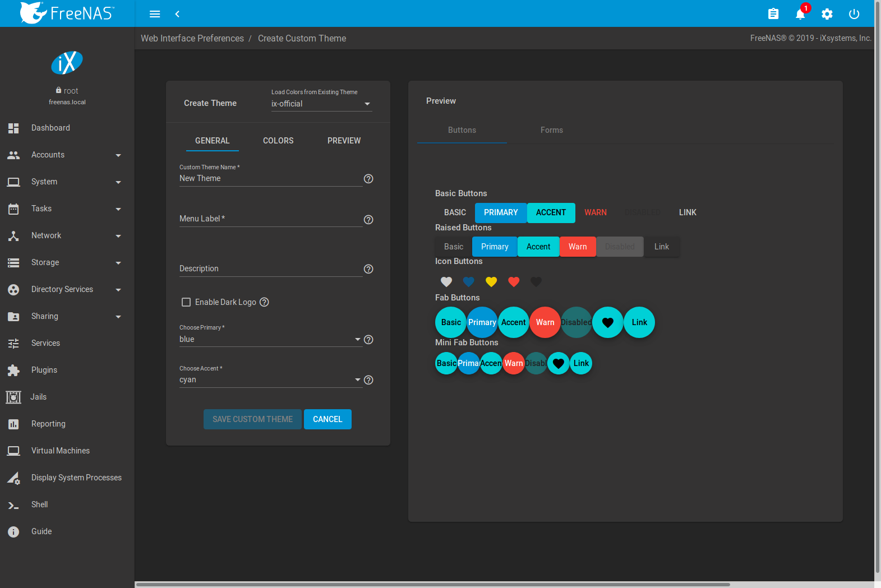881x588 pixels.
Task: Open the settings gear icon
Action: tap(827, 14)
